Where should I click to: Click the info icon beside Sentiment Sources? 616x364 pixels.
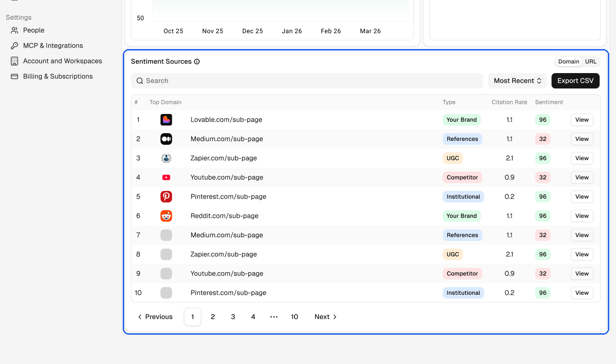[197, 62]
